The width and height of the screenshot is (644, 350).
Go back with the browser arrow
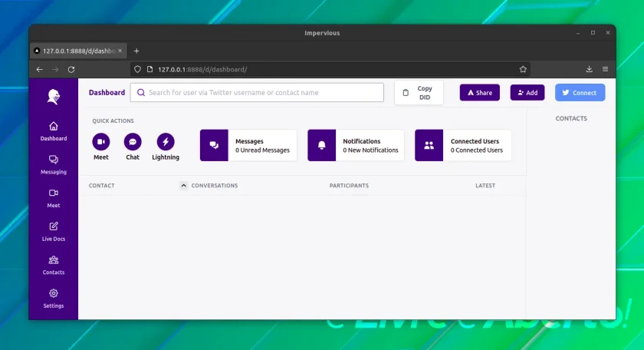(x=39, y=70)
